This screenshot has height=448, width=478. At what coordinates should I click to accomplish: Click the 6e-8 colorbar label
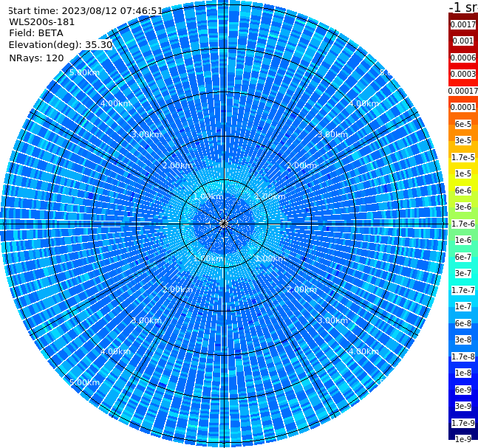[463, 323]
